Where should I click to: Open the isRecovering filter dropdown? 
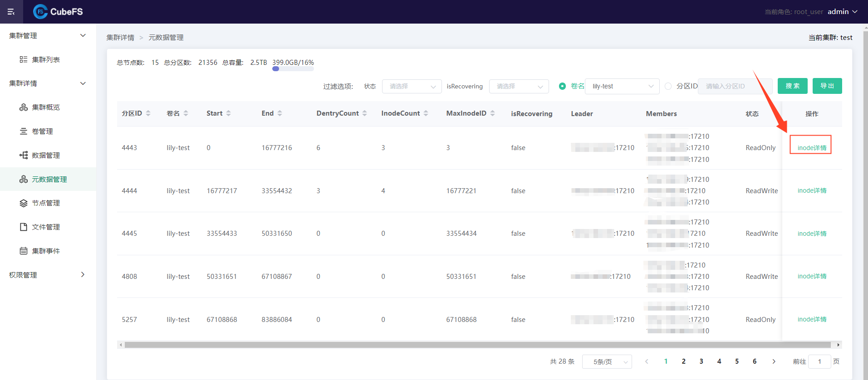[x=519, y=86]
